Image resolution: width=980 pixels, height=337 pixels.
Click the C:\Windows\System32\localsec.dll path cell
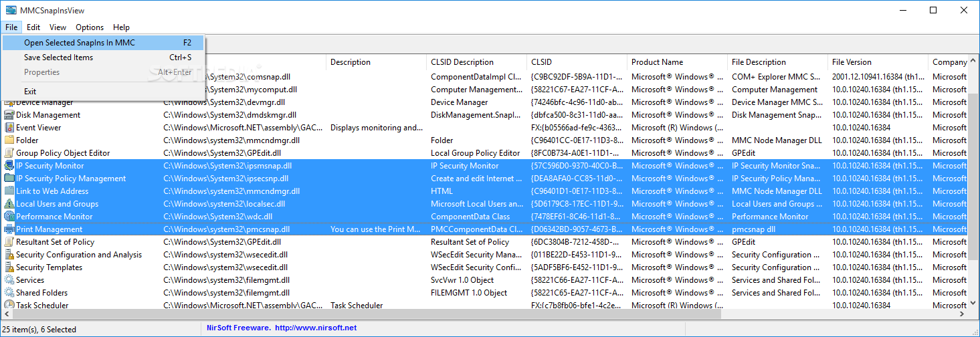(224, 204)
